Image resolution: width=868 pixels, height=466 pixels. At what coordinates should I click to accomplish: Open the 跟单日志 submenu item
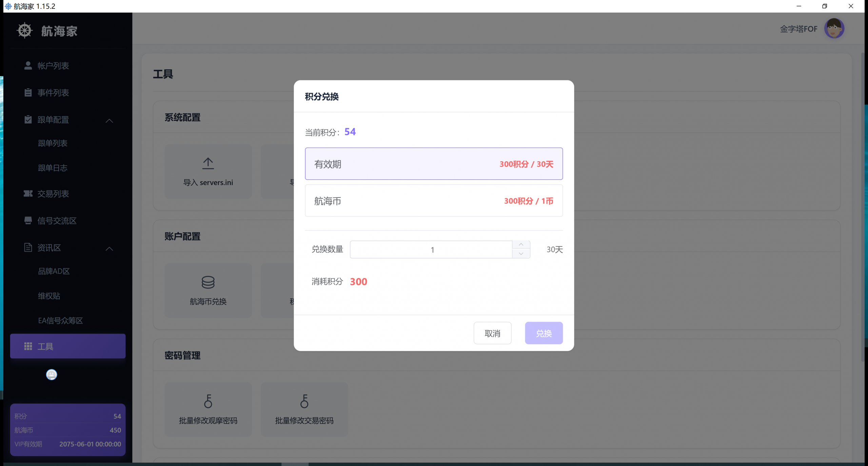tap(53, 168)
